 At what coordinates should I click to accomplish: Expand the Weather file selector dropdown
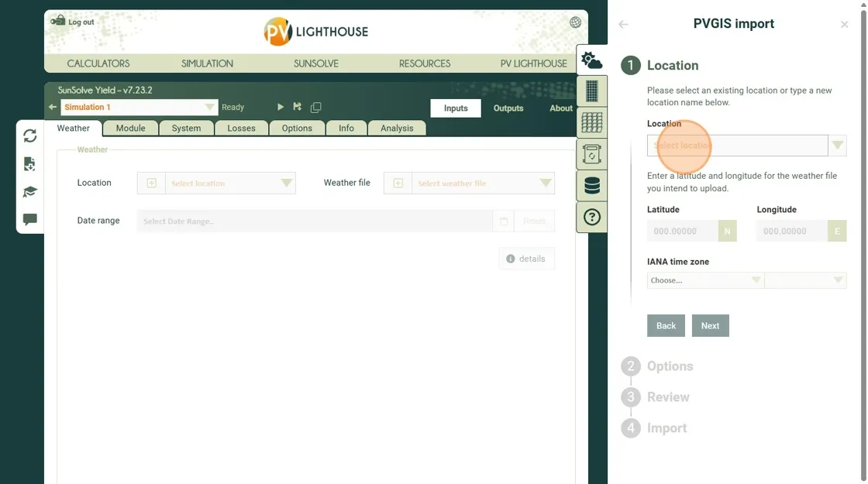[546, 184]
